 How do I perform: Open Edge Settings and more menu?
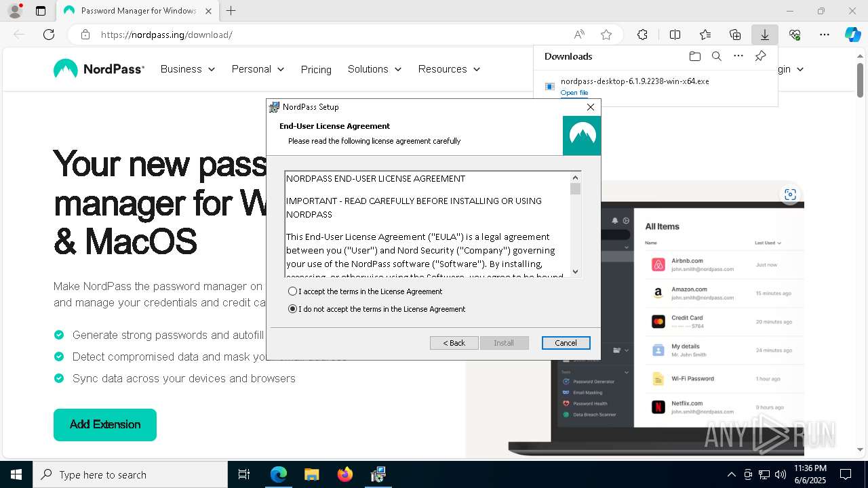pos(825,35)
